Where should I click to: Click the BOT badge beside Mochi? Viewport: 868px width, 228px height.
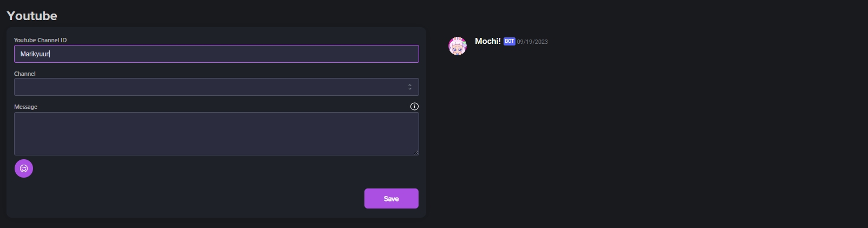pyautogui.click(x=509, y=42)
